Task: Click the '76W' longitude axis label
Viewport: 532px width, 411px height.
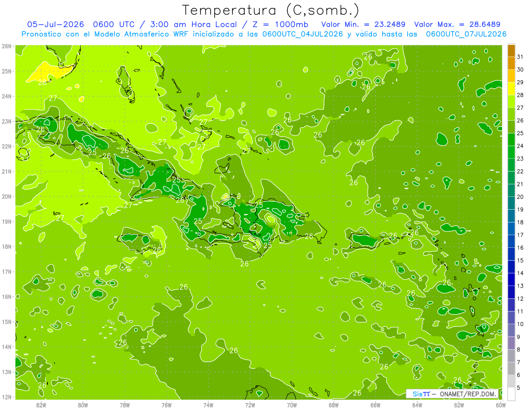Action: pos(166,405)
